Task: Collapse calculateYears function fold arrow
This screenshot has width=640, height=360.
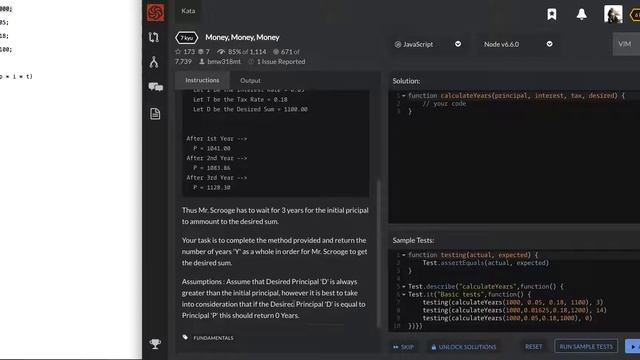Action: (404, 96)
